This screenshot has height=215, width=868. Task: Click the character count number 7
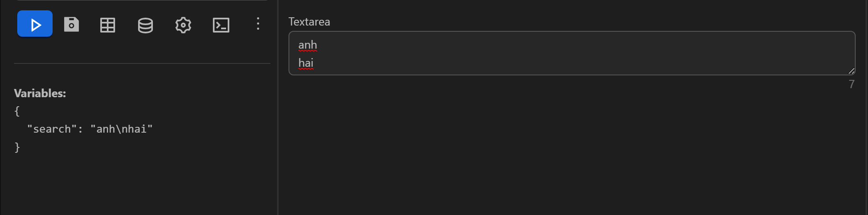tap(852, 84)
